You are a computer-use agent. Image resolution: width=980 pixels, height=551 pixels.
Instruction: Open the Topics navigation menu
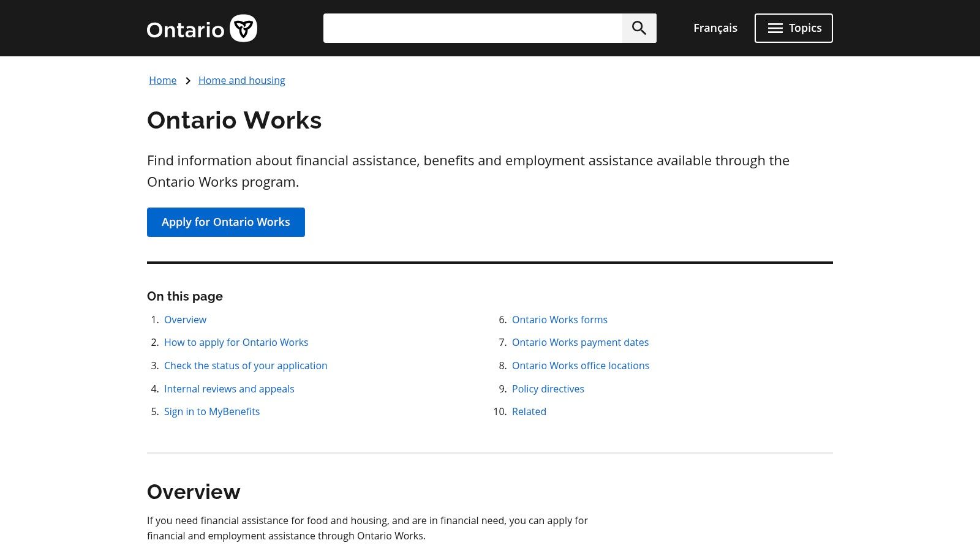point(793,28)
